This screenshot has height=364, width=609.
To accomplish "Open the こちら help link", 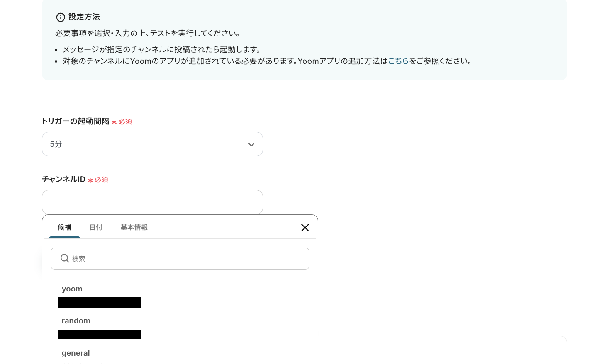I will tap(398, 61).
